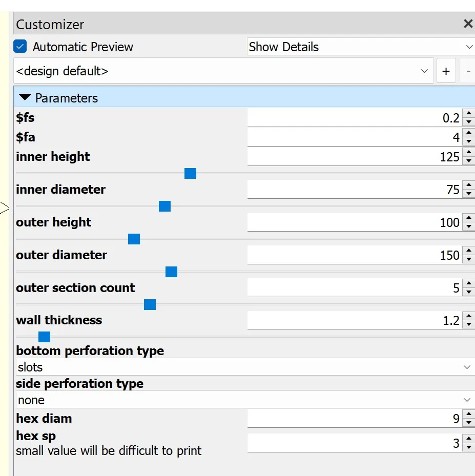This screenshot has width=475, height=476.
Task: Decrease outer section count with down arrow
Action: click(468, 292)
